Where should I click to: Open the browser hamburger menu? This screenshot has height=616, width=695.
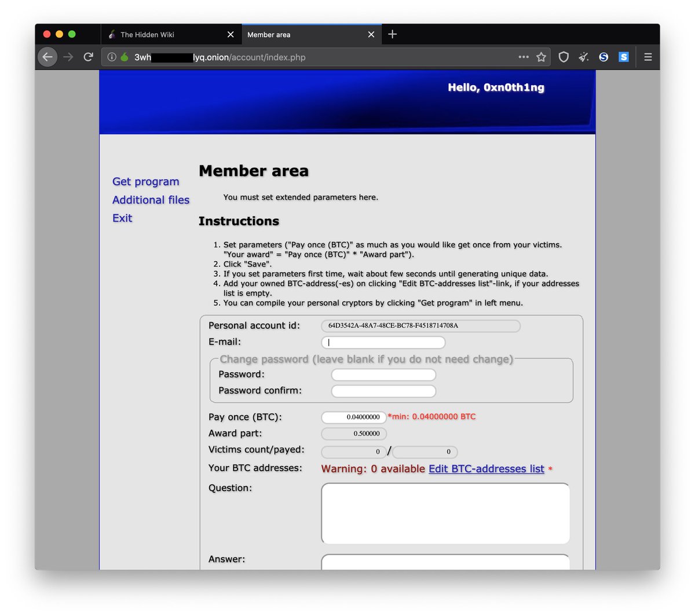[648, 57]
